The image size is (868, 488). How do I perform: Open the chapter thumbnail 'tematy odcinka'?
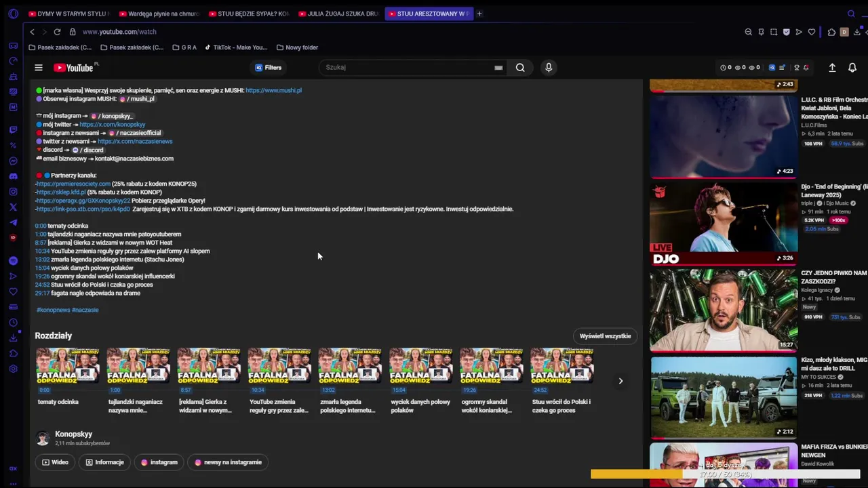[x=68, y=366]
